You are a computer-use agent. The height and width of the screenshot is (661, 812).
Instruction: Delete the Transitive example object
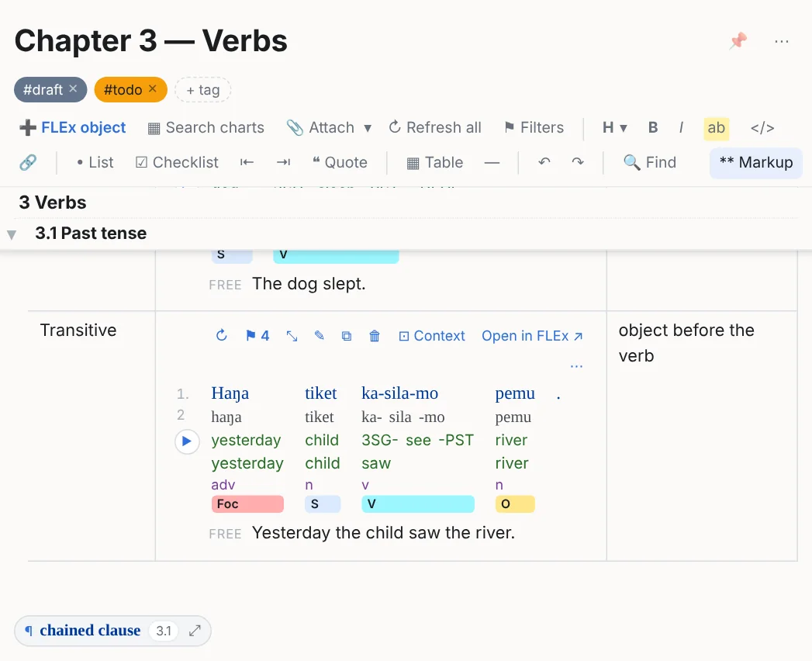coord(375,336)
